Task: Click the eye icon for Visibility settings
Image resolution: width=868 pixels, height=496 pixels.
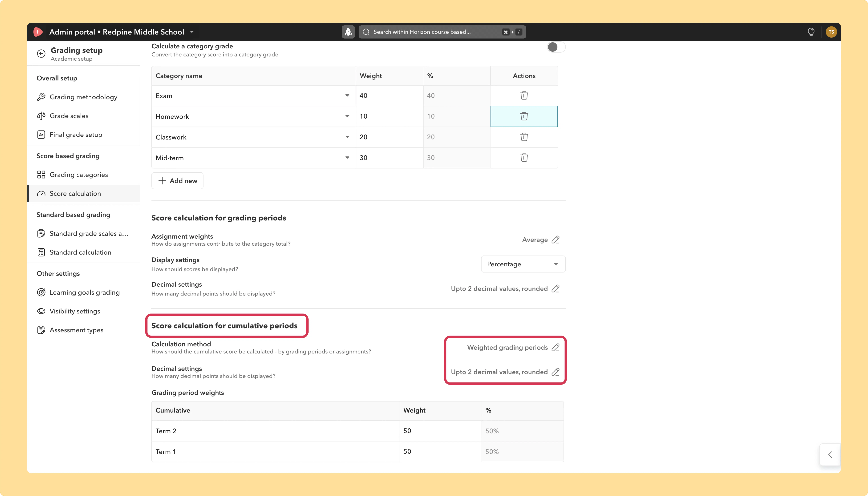Action: click(41, 311)
